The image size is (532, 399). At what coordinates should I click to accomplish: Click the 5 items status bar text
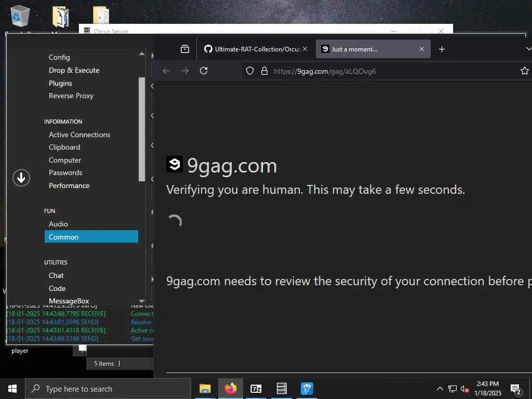click(104, 363)
